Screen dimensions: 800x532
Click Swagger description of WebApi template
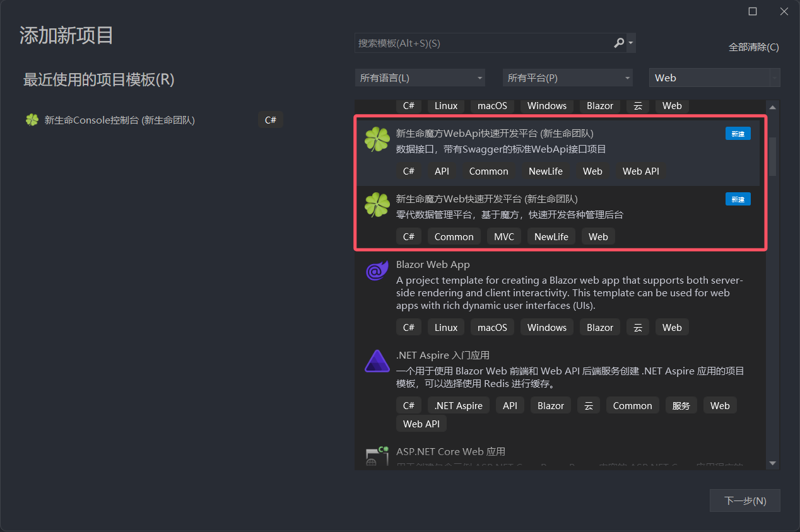[501, 149]
